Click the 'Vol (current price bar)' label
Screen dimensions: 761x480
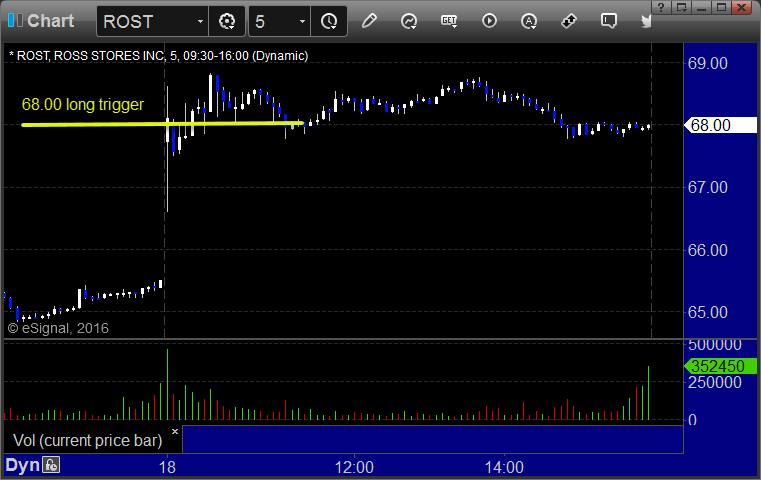(87, 440)
